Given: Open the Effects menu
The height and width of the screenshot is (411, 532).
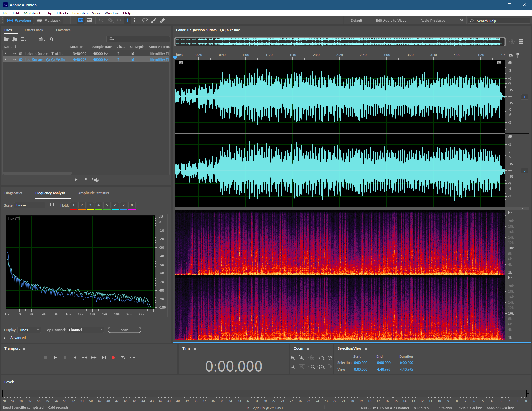Looking at the screenshot, I should [x=62, y=13].
